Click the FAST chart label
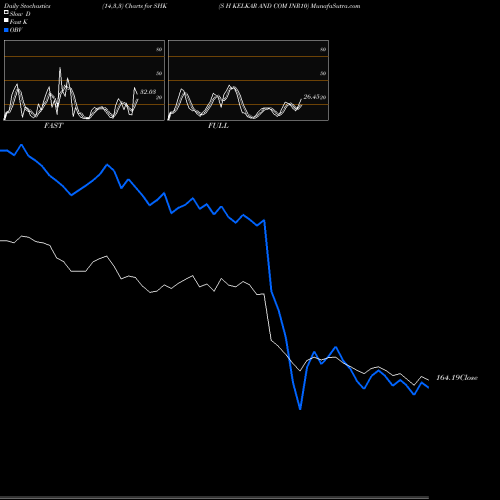Image resolution: width=500 pixels, height=500 pixels. point(53,125)
